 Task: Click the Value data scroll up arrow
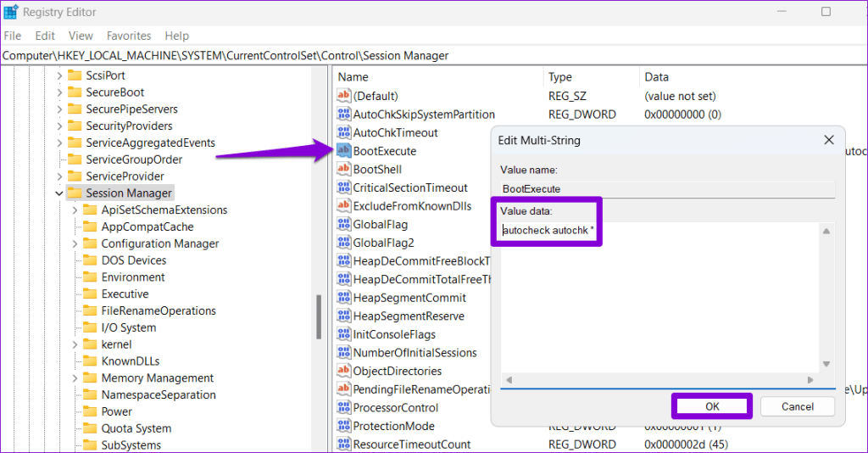coord(826,231)
